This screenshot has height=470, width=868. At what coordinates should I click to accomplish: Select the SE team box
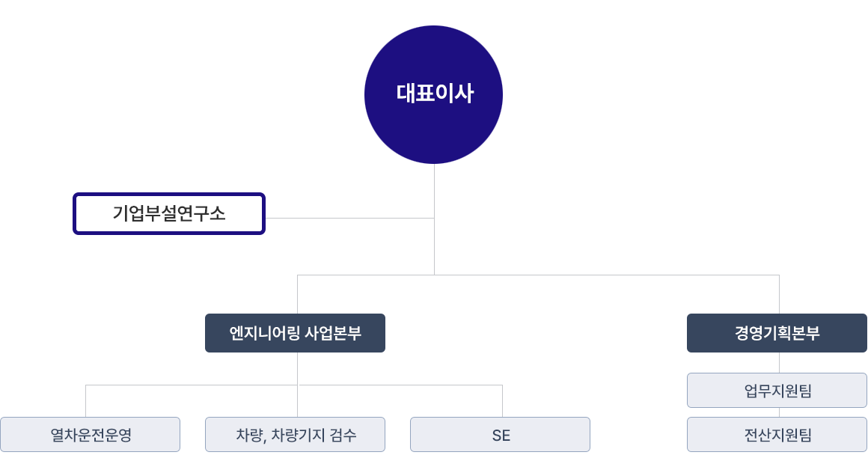click(x=500, y=434)
